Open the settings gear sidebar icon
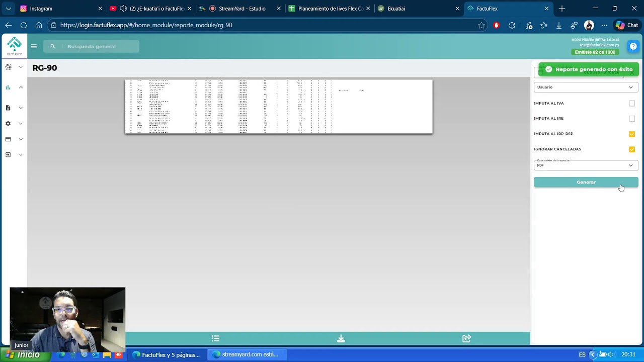The height and width of the screenshot is (362, 644). click(x=8, y=124)
